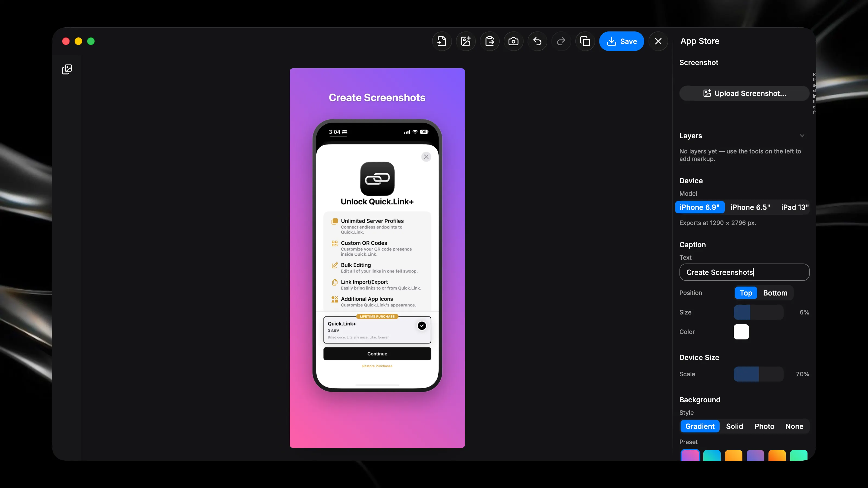Click the camera capture icon
Image resolution: width=868 pixels, height=488 pixels.
[513, 41]
